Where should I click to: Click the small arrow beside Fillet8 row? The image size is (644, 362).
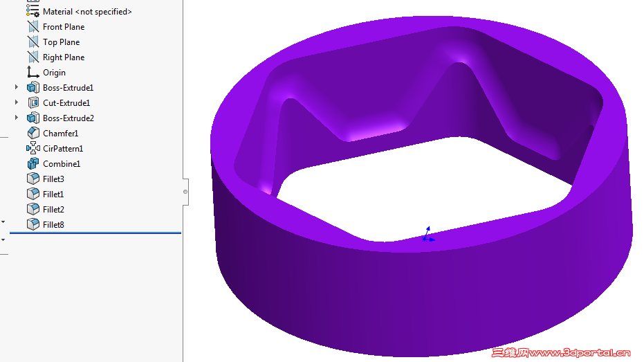tap(3, 222)
